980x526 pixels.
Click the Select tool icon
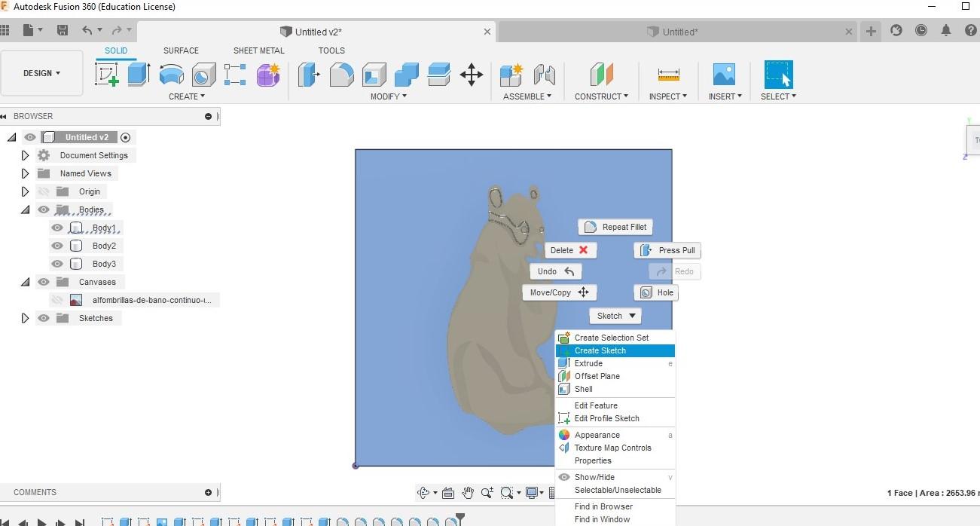[x=778, y=75]
